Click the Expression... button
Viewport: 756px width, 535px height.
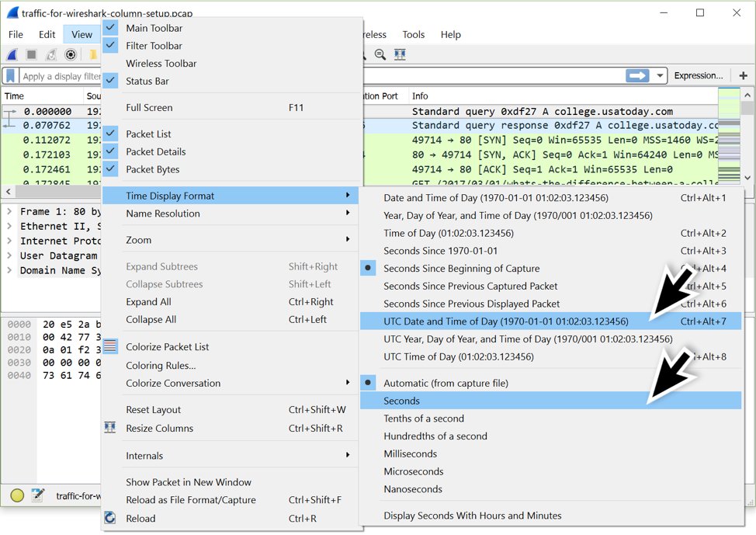pos(698,76)
